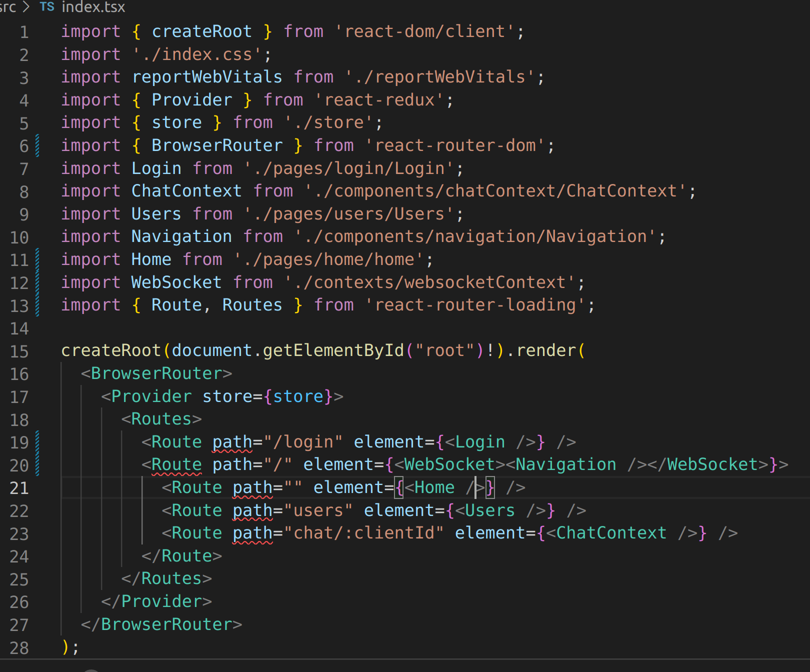Click the closing </Routes> tag

coord(167,578)
